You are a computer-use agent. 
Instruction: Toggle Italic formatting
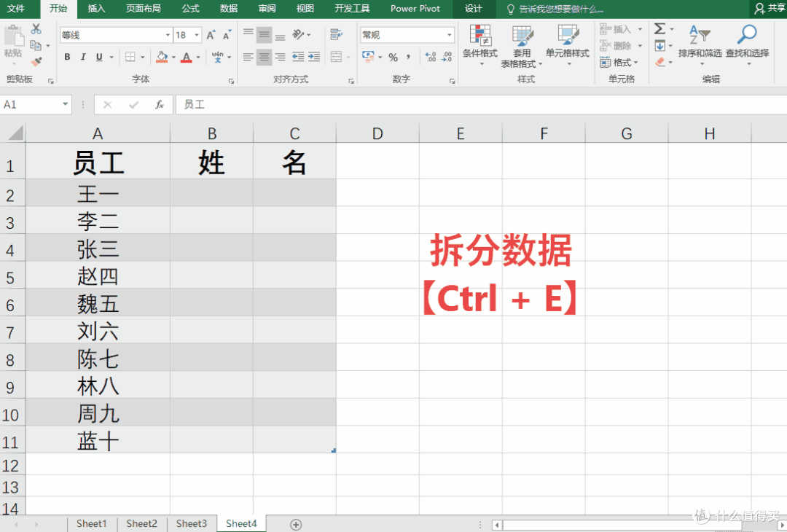pyautogui.click(x=83, y=58)
